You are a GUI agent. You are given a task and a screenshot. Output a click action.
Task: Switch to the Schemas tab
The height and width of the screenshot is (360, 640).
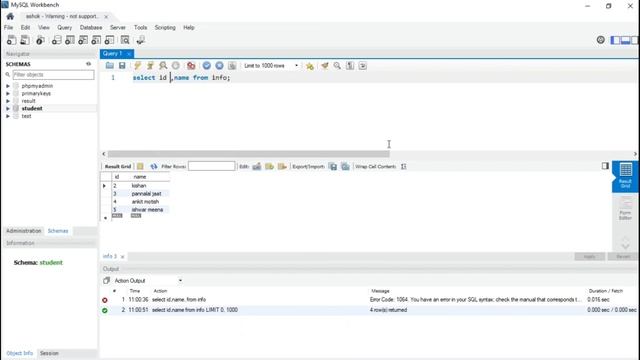point(58,231)
